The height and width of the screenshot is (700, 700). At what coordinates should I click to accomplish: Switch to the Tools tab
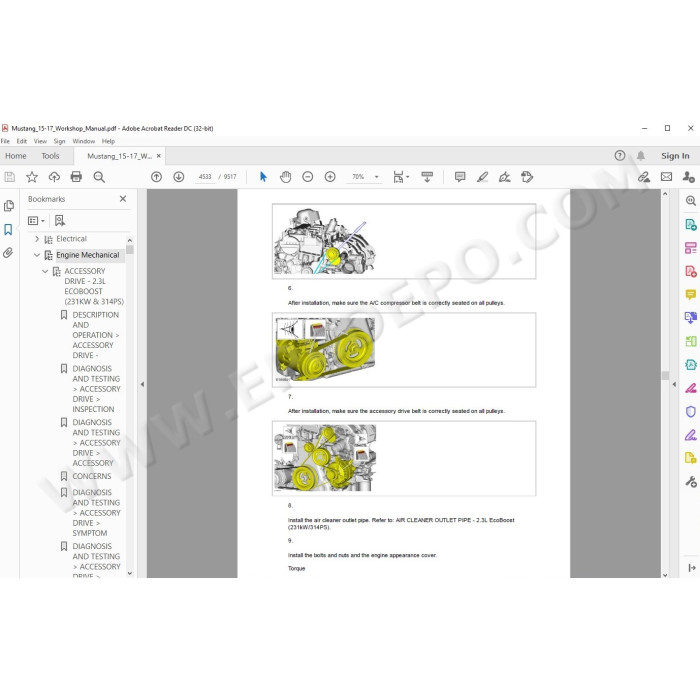[x=50, y=156]
